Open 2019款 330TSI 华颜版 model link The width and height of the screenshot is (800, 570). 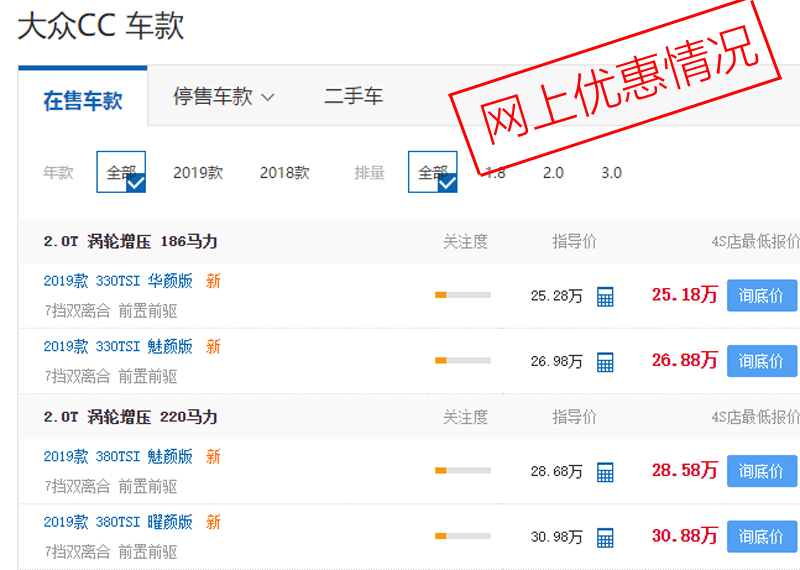(x=118, y=281)
